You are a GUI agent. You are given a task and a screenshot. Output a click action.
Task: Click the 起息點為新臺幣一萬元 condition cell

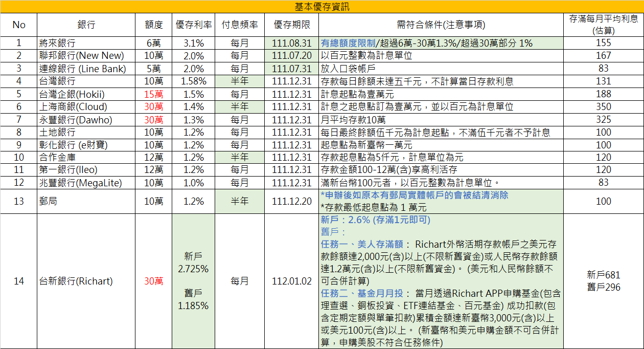[x=441, y=145]
